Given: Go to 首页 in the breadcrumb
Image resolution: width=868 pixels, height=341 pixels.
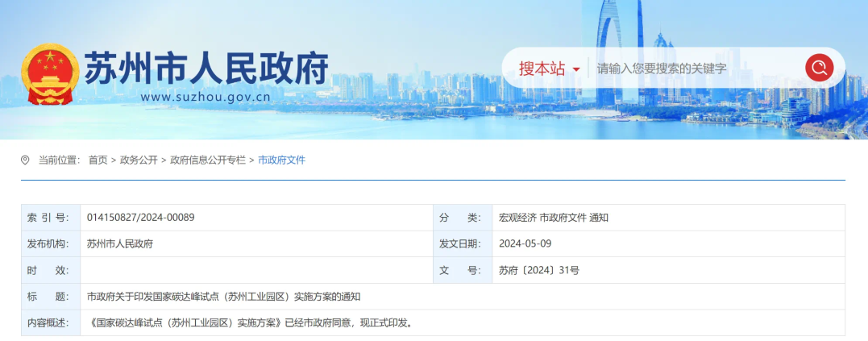Looking at the screenshot, I should click(98, 160).
